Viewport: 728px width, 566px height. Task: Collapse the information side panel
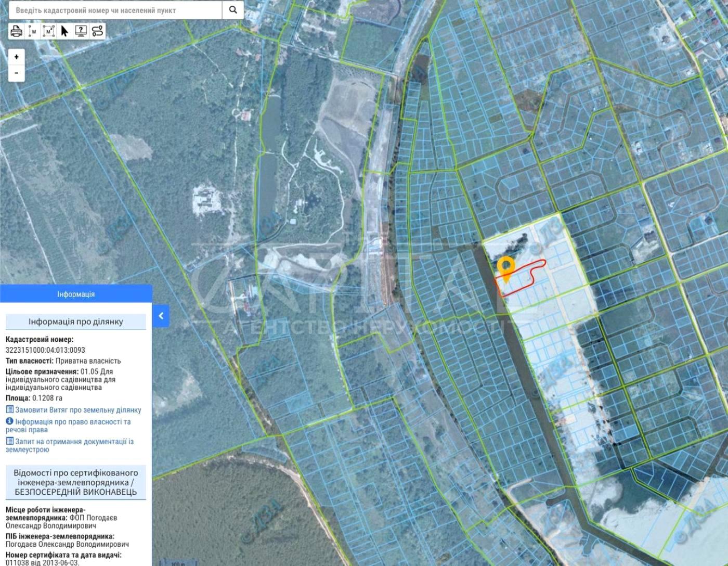pyautogui.click(x=161, y=316)
